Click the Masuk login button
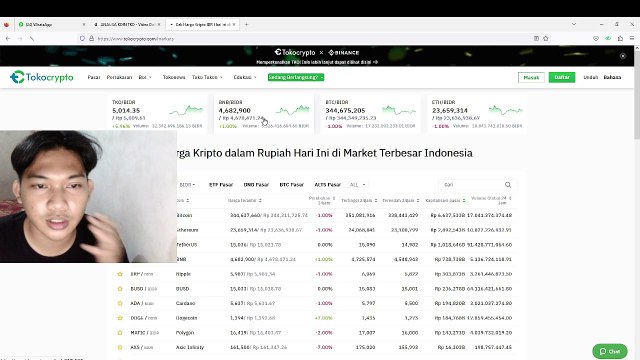 click(x=531, y=77)
